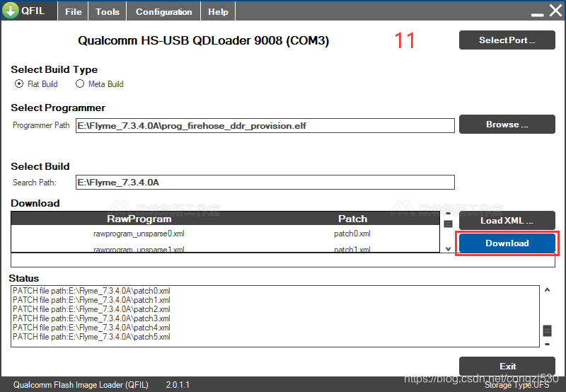Click the status log scroll up arrow
This screenshot has height=392, width=566.
[547, 290]
